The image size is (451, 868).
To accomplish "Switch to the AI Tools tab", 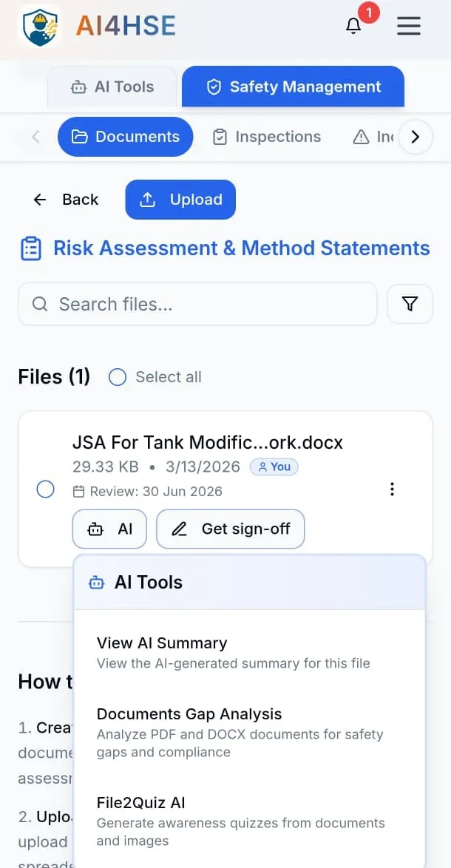I will pos(112,87).
